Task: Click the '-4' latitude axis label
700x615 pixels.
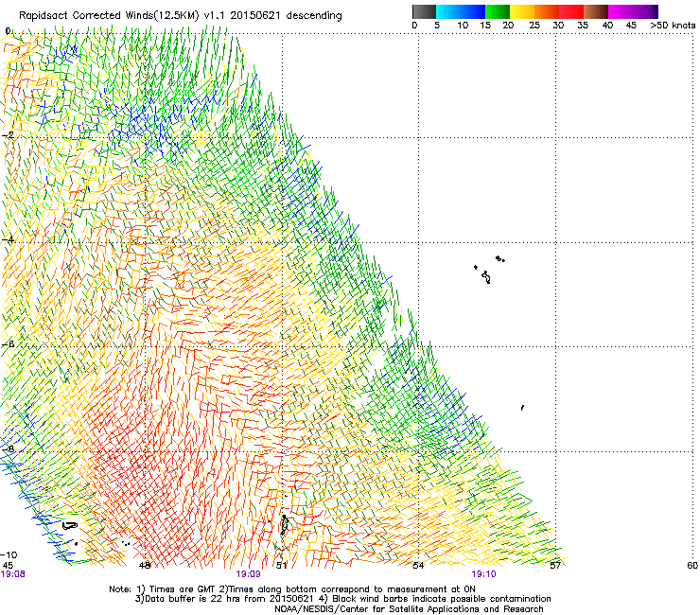Action: pyautogui.click(x=8, y=239)
